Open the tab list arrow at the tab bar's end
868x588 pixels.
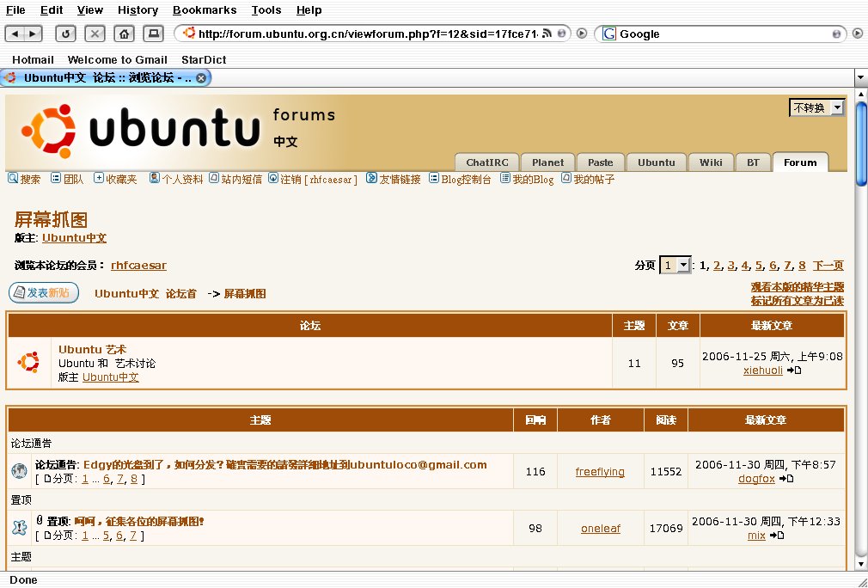[x=861, y=77]
